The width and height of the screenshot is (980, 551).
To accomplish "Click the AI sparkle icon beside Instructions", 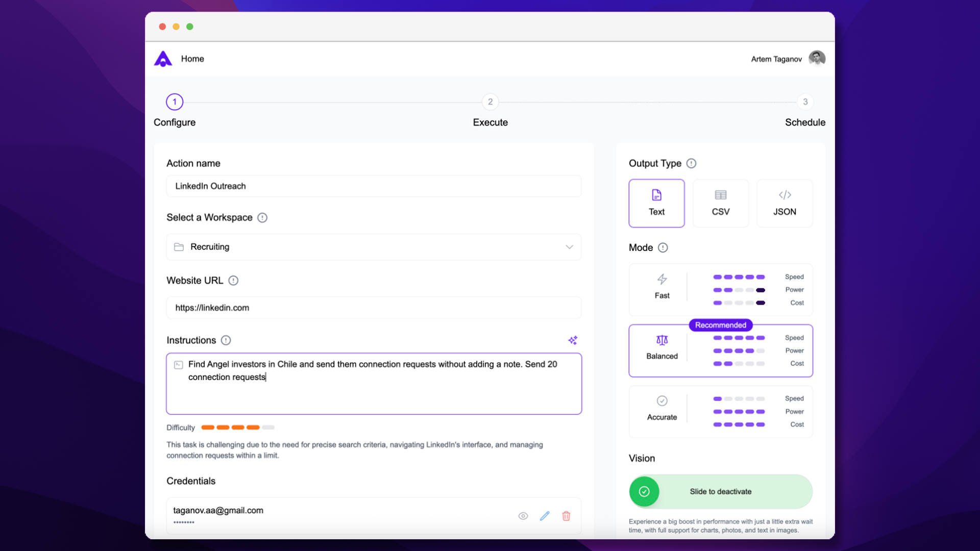I will point(573,340).
